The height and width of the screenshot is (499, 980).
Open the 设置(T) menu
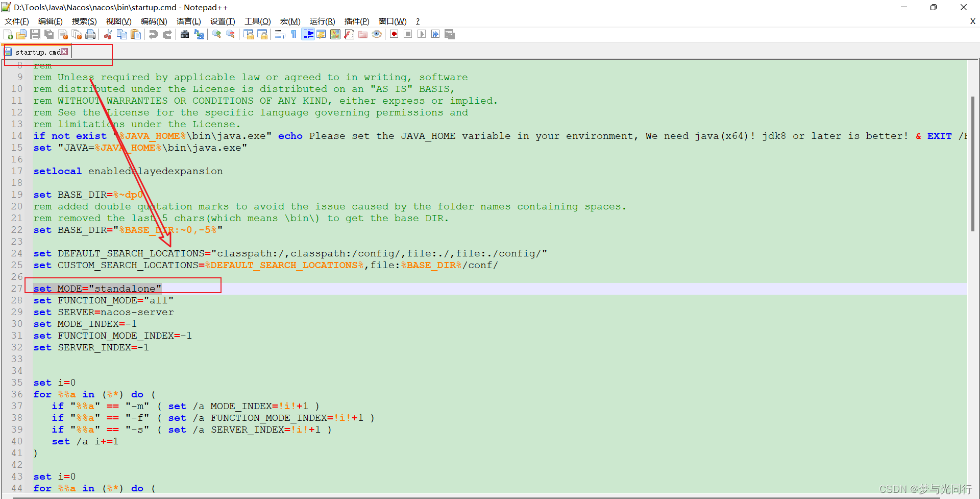point(223,21)
